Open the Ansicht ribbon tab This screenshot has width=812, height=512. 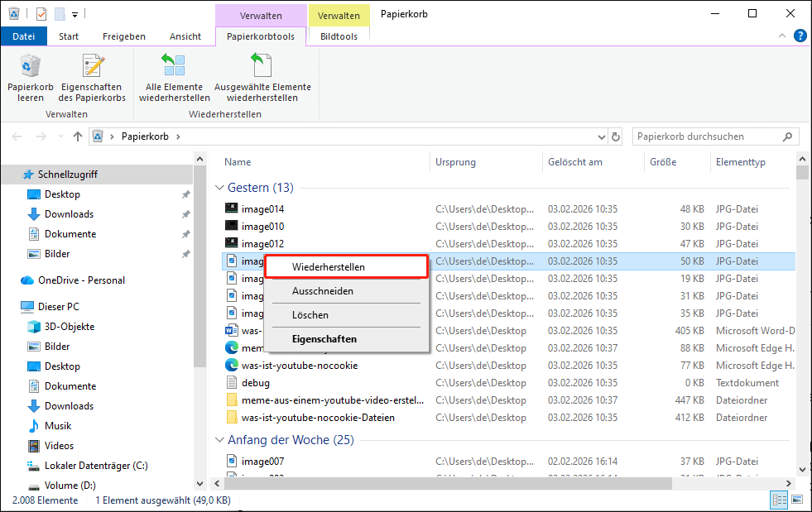185,36
